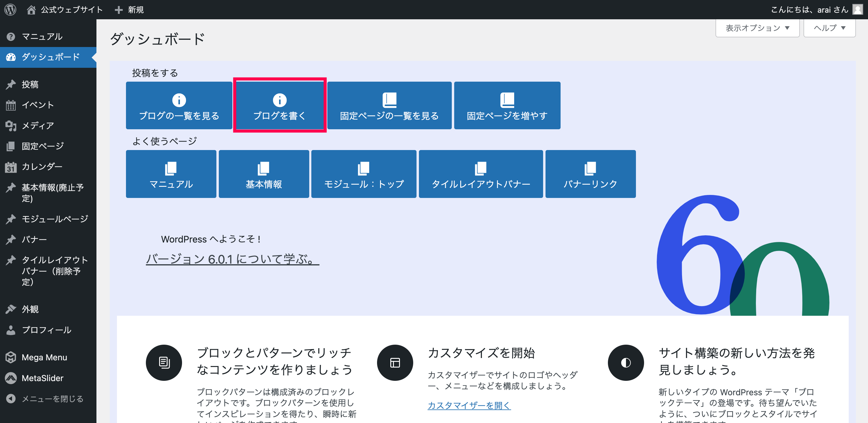Click the user avatar in admin bar
Screen dimensions: 868x423
(857, 9)
